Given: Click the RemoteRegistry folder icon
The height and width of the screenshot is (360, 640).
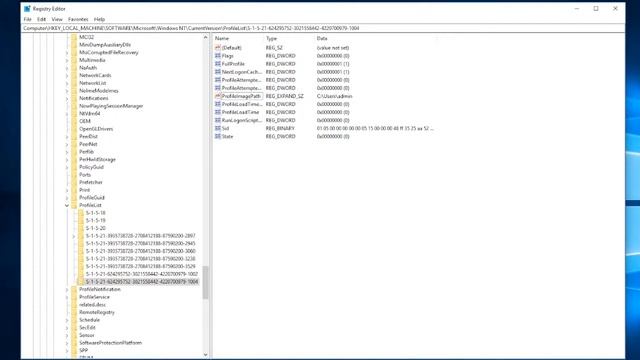Looking at the screenshot, I should click(x=74, y=312).
